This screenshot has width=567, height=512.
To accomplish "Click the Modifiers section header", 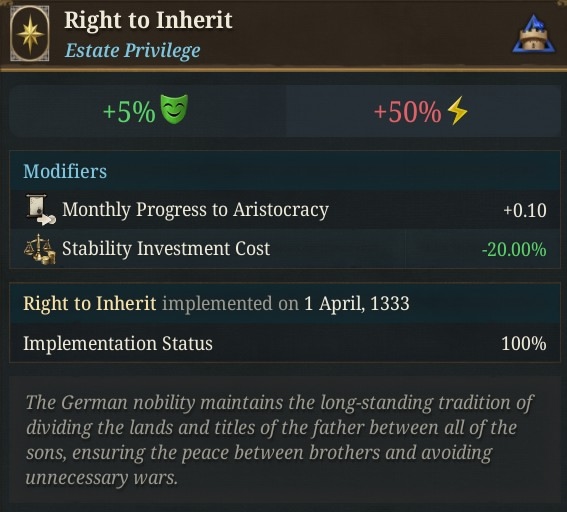I will tap(65, 171).
